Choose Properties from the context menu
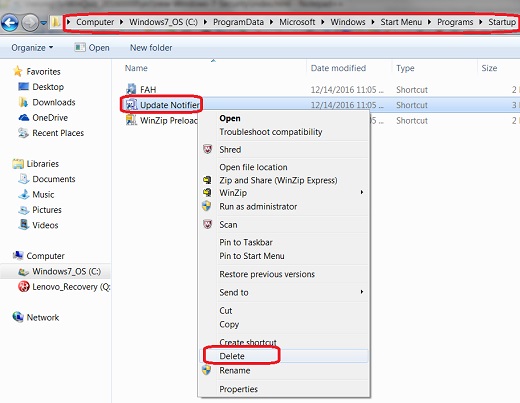The height and width of the screenshot is (403, 520). (x=238, y=389)
